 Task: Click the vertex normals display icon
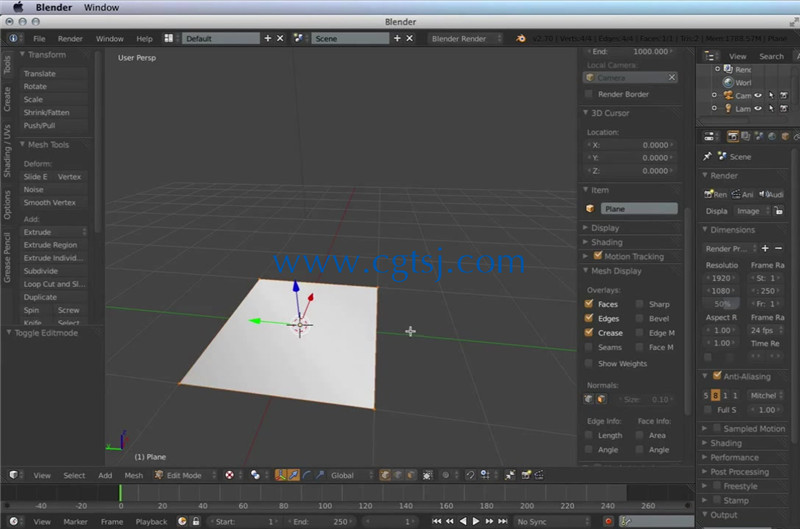point(588,399)
